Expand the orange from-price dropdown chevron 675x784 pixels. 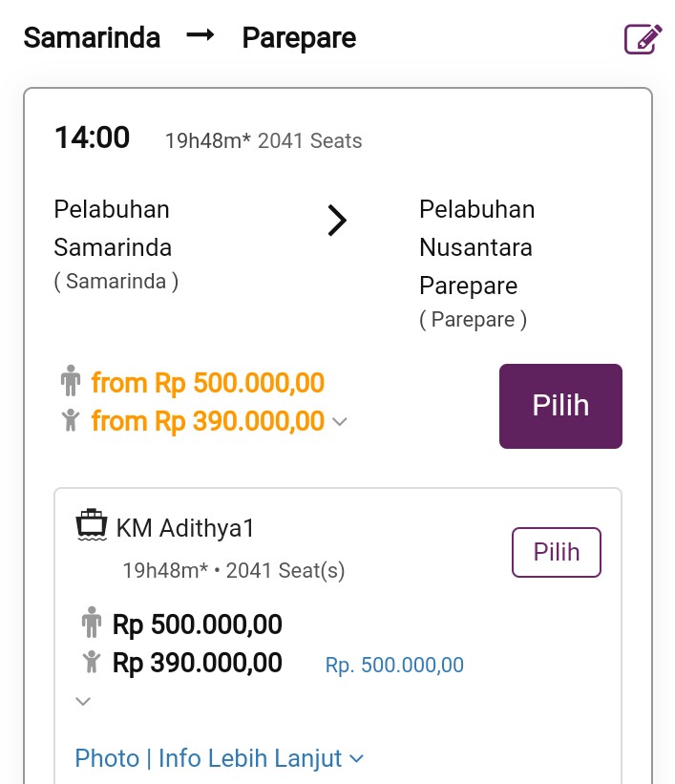pyautogui.click(x=340, y=421)
